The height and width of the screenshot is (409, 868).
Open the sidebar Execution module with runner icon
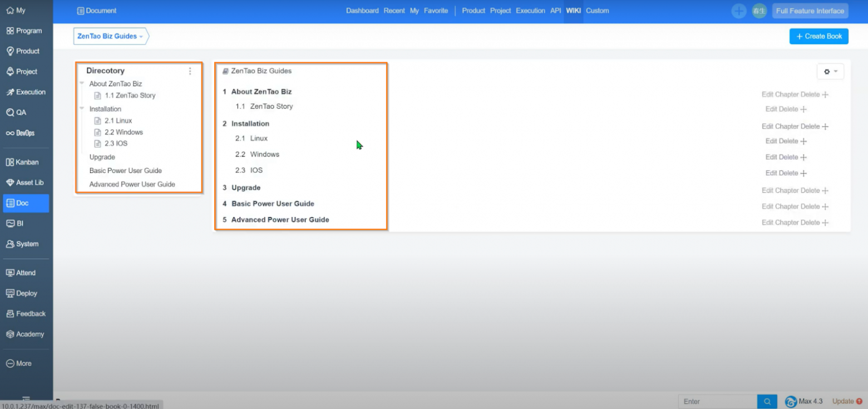click(26, 92)
